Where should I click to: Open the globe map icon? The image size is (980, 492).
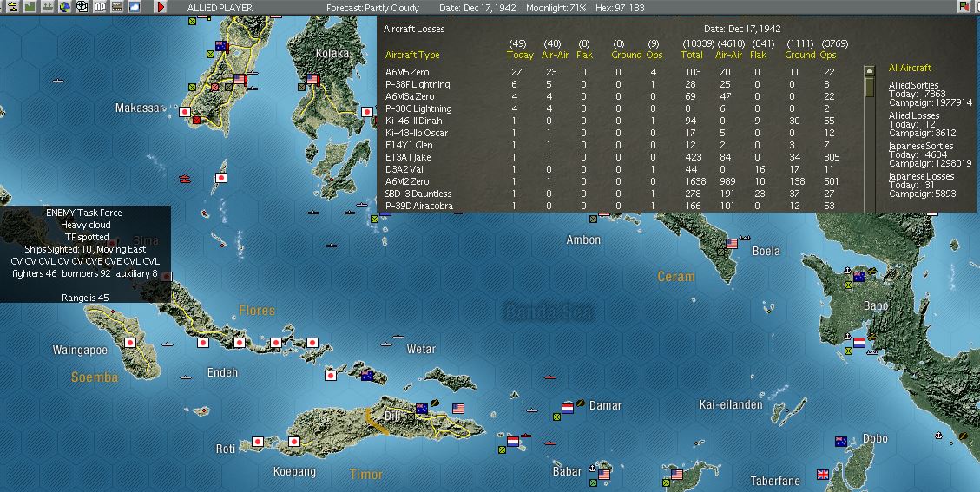[63, 7]
